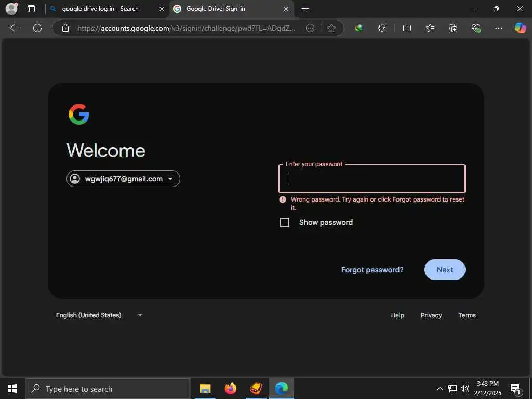The height and width of the screenshot is (399, 532).
Task: Open the Collections icon
Action: tap(453, 28)
